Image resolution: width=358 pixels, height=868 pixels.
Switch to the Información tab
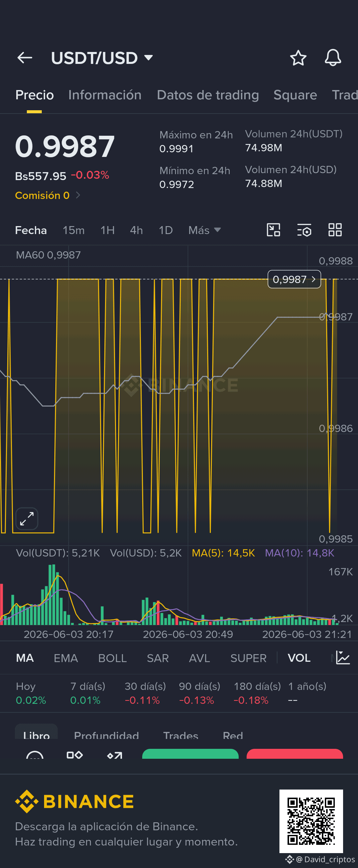point(105,95)
